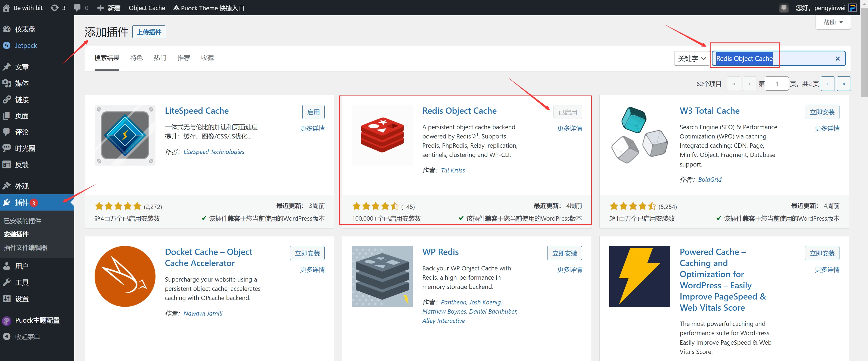
Task: Open 更多详情 for LiteSpeed Cache
Action: pyautogui.click(x=312, y=128)
